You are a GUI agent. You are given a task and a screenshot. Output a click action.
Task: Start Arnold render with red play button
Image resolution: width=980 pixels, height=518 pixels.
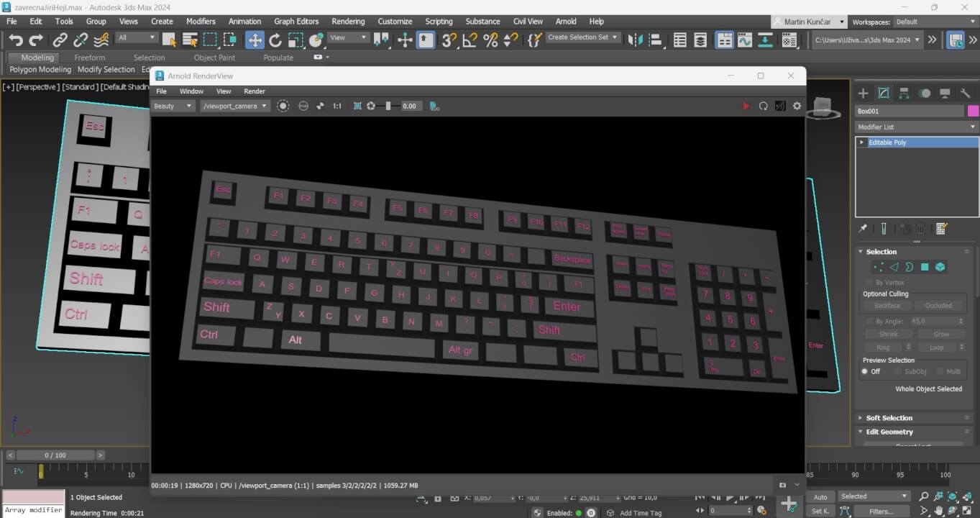tap(746, 106)
